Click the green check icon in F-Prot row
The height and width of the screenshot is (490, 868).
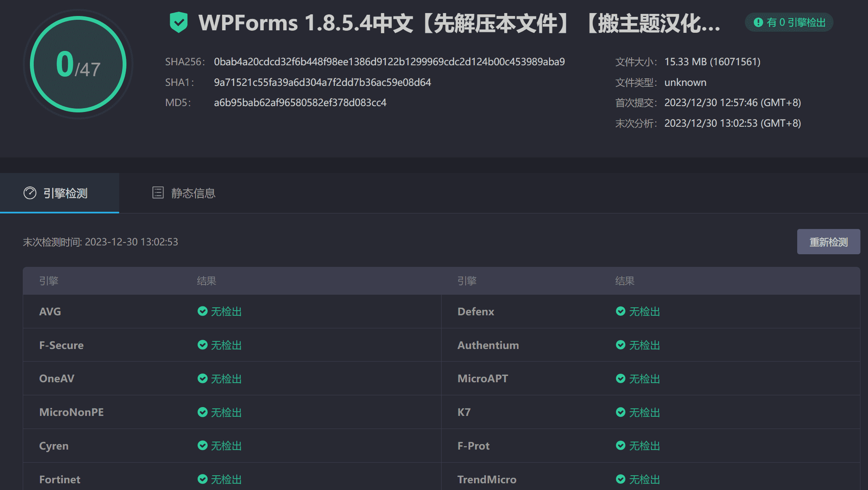(x=621, y=445)
